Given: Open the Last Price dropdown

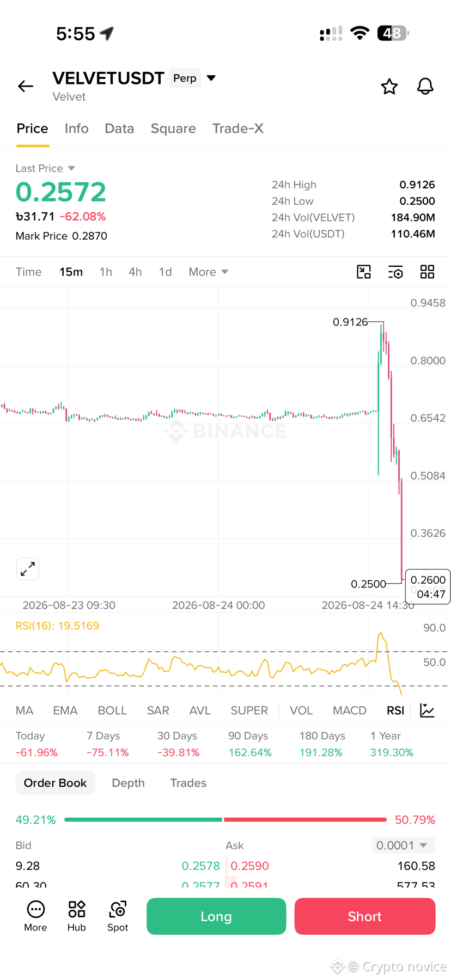Looking at the screenshot, I should 45,168.
